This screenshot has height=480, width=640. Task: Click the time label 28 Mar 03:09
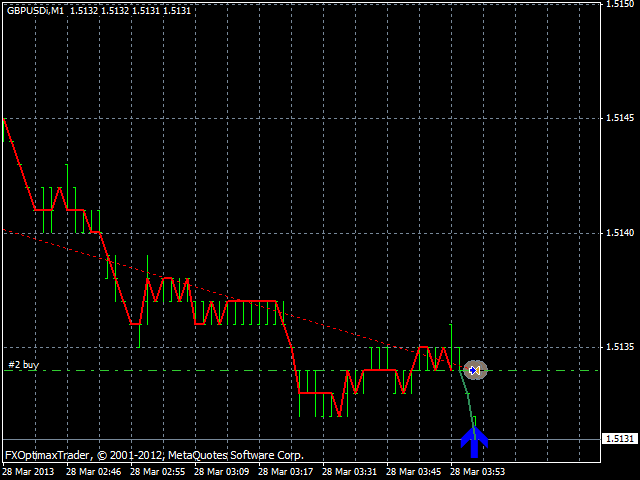(222, 472)
